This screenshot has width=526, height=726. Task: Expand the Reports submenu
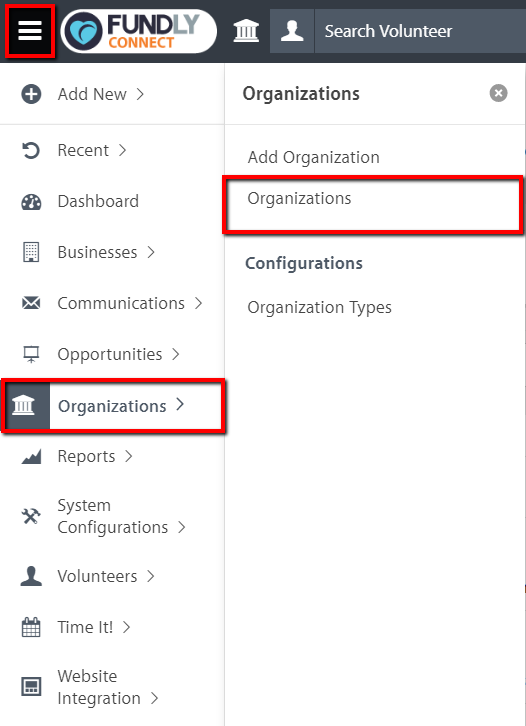[x=128, y=456]
